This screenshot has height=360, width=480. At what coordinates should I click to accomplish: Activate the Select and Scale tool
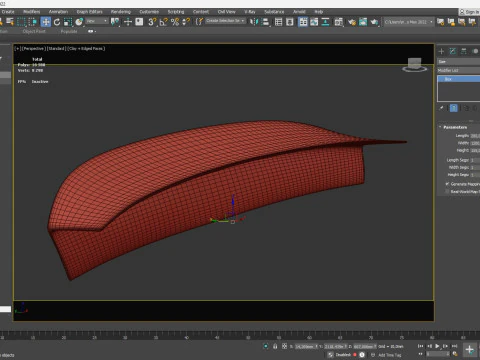pos(68,22)
